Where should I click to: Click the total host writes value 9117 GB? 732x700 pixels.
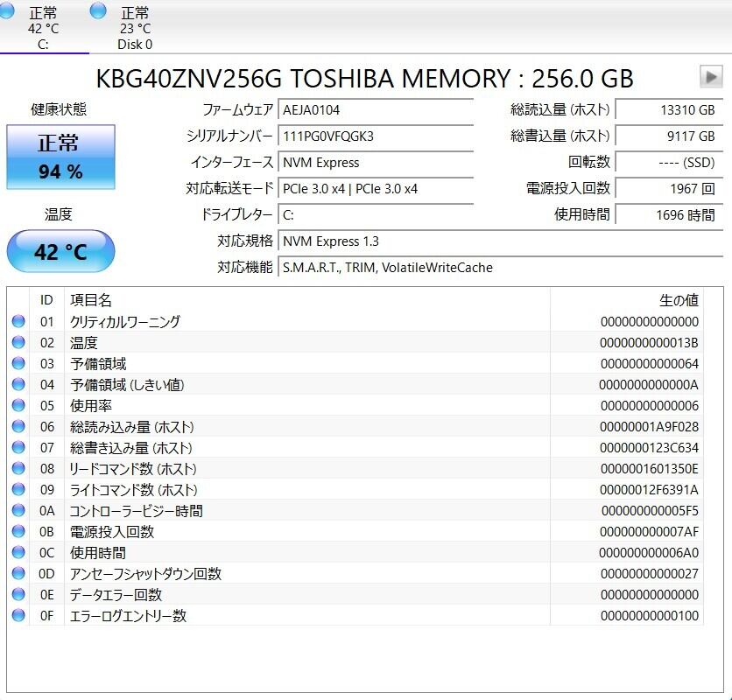tap(669, 136)
